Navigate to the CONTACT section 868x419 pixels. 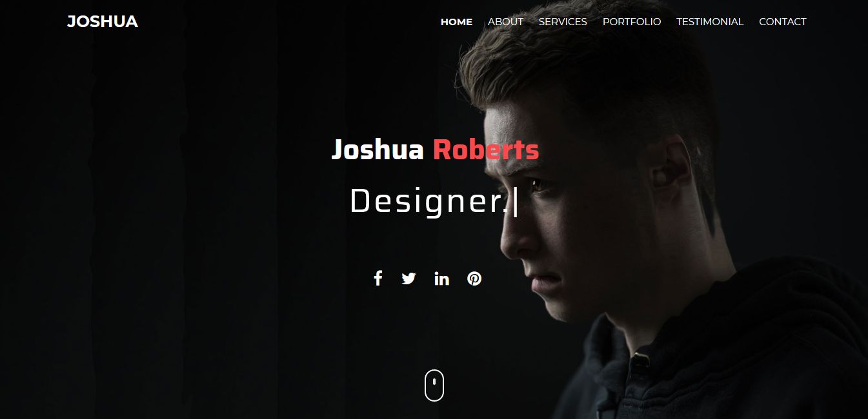[x=783, y=22]
